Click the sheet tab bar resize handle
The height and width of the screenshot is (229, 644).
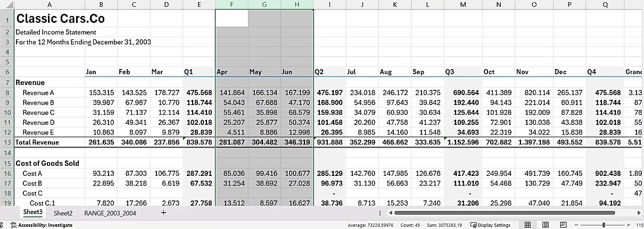tap(379, 213)
